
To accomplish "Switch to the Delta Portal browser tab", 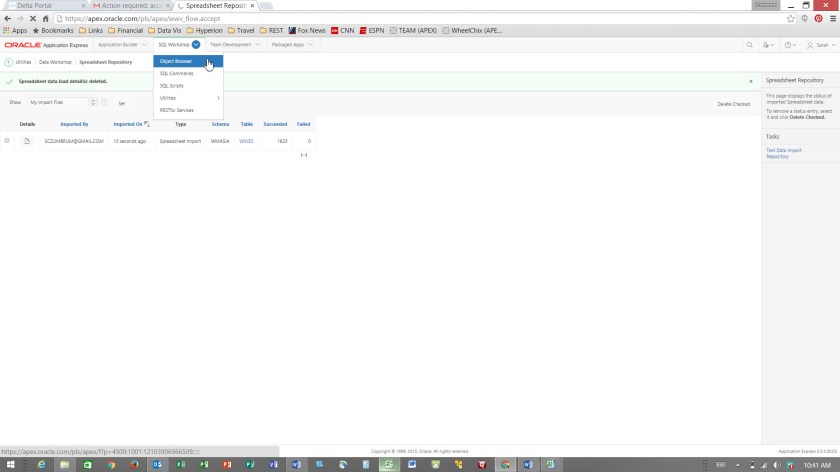I will click(40, 5).
